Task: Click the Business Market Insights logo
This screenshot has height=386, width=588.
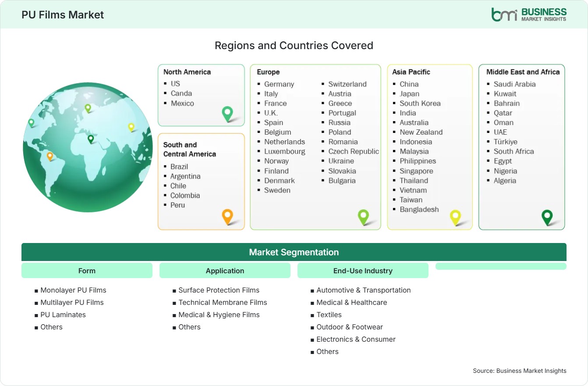Action: (x=529, y=14)
